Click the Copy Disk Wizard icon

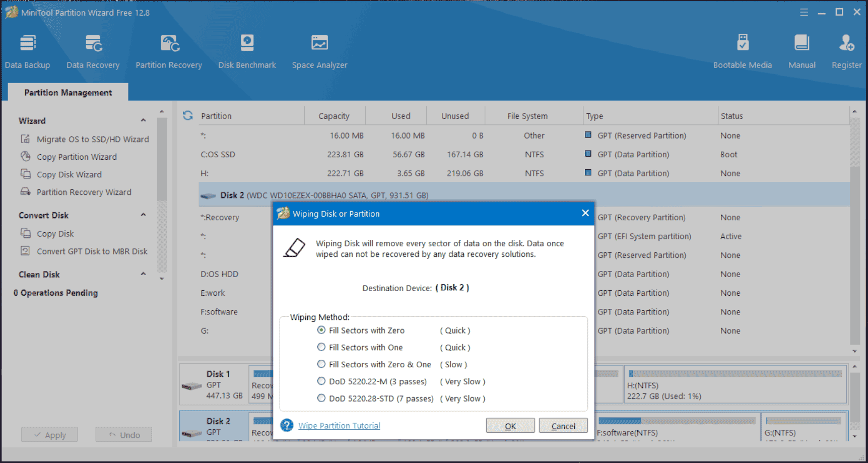point(25,174)
